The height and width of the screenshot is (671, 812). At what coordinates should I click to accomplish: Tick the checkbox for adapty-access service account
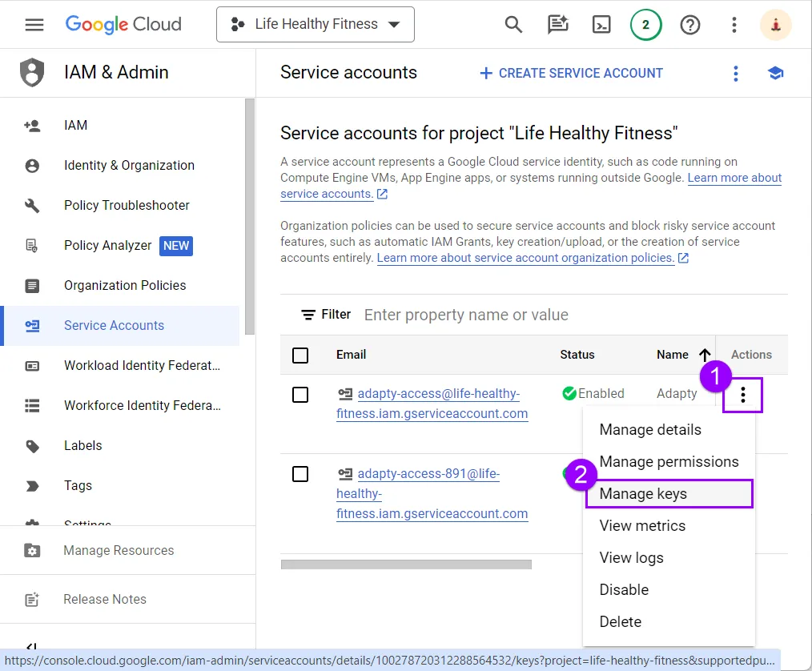(300, 394)
